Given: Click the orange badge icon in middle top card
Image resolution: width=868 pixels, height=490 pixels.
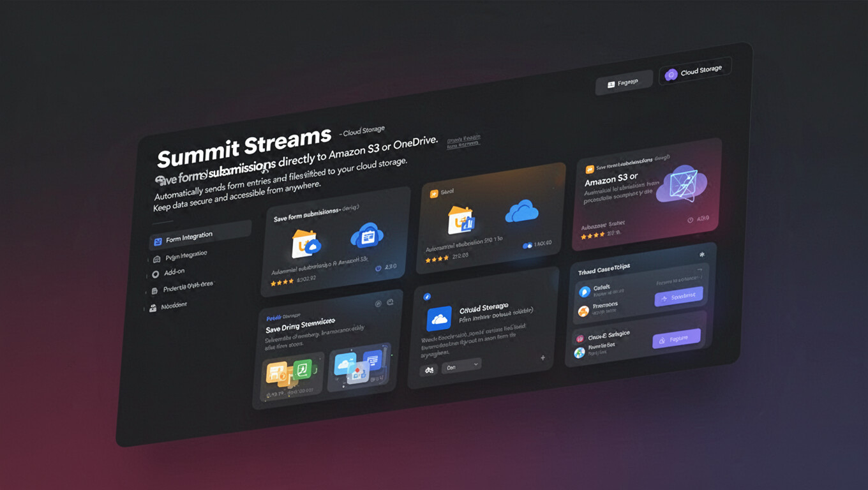Looking at the screenshot, I should 434,193.
